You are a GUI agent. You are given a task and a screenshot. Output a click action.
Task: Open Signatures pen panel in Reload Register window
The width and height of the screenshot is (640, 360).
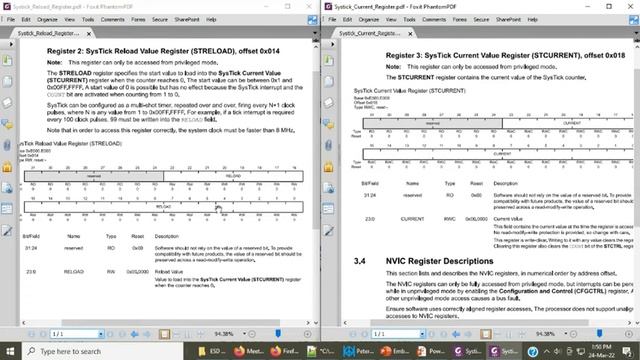click(x=7, y=230)
